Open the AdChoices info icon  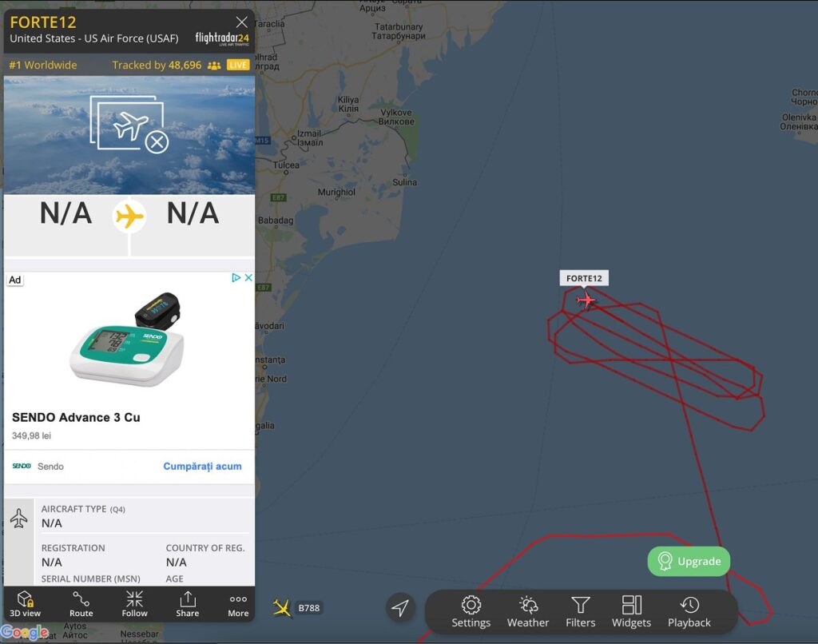coord(236,277)
